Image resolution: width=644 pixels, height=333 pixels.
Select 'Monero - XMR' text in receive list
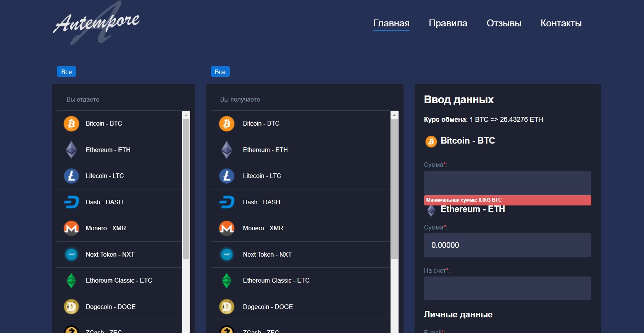click(x=263, y=228)
